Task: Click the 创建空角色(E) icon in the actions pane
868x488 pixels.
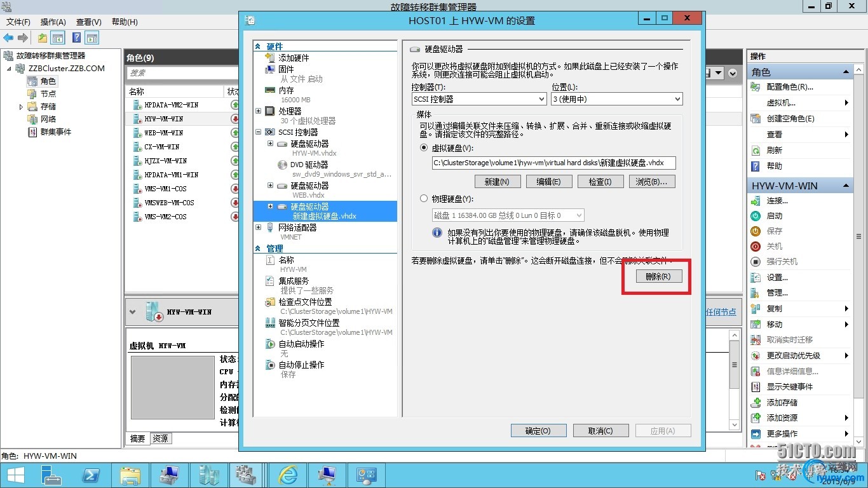Action: 756,119
